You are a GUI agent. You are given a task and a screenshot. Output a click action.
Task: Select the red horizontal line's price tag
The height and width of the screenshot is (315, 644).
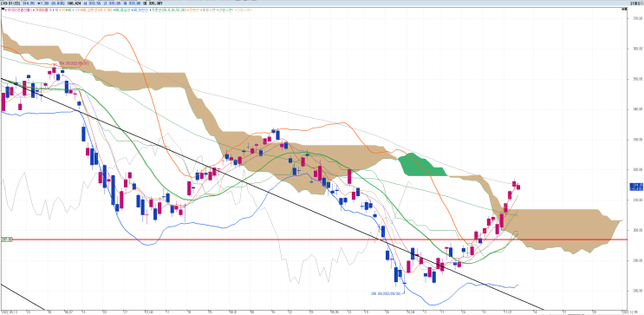tap(6, 240)
